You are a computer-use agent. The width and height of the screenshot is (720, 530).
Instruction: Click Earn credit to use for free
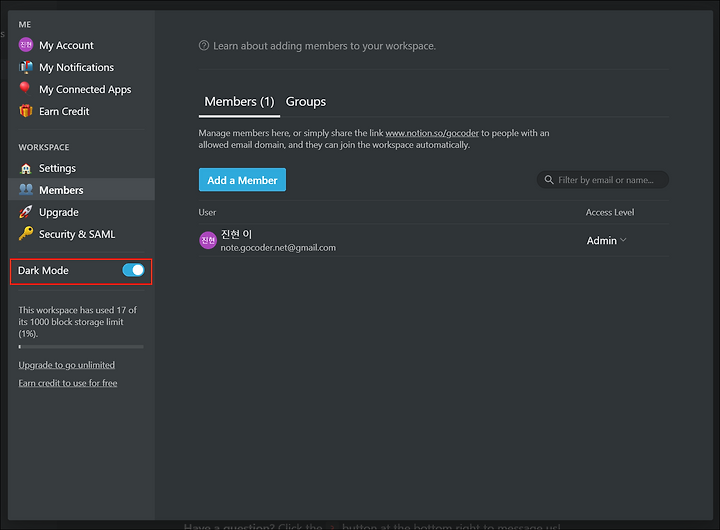68,383
